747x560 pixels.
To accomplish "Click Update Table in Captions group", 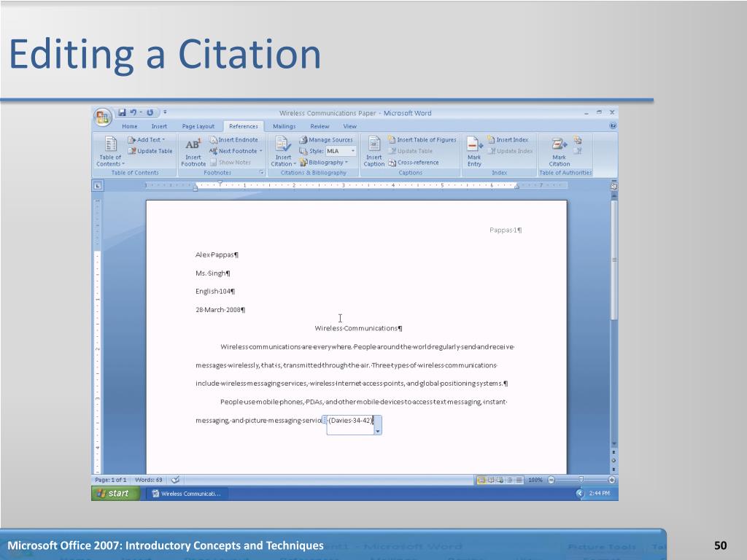I will (410, 151).
